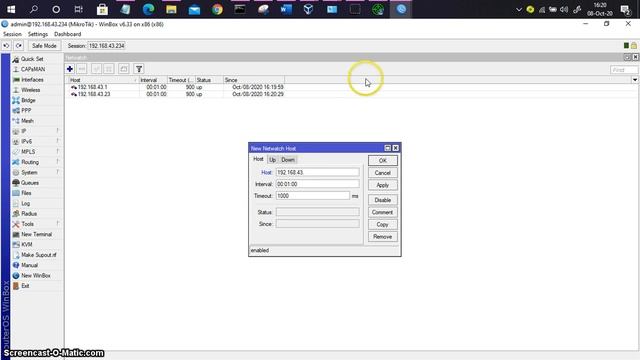Open Wireless in the sidebar
640x360 pixels.
pyautogui.click(x=31, y=90)
